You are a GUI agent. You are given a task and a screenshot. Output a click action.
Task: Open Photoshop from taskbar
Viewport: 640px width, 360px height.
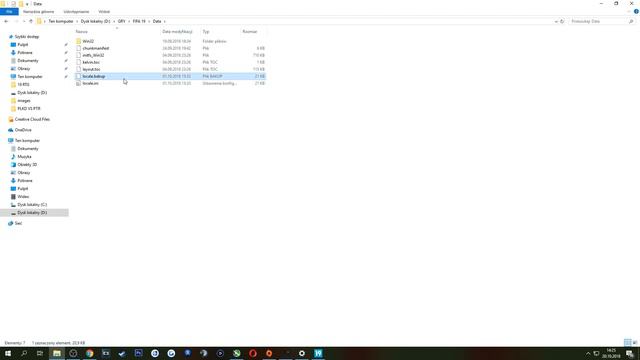[138, 353]
